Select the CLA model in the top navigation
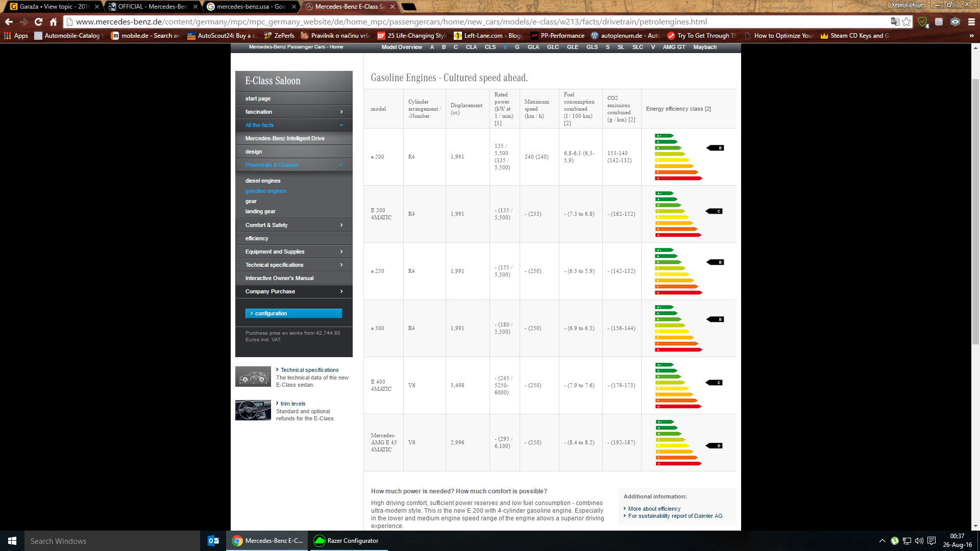Image resolution: width=980 pixels, height=551 pixels. coord(471,47)
